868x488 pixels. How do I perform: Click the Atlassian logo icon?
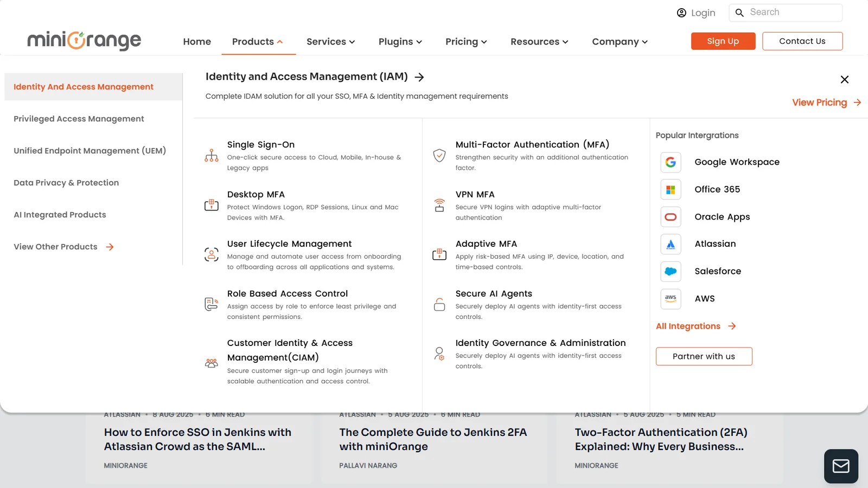point(671,244)
